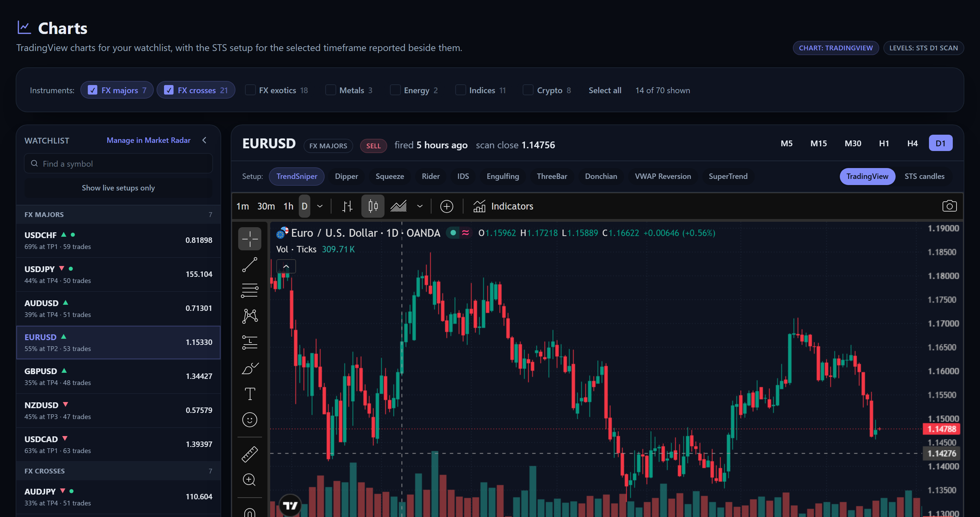Enable the FX exotics instrument filter
Viewport: 980px width, 517px height.
click(x=277, y=90)
